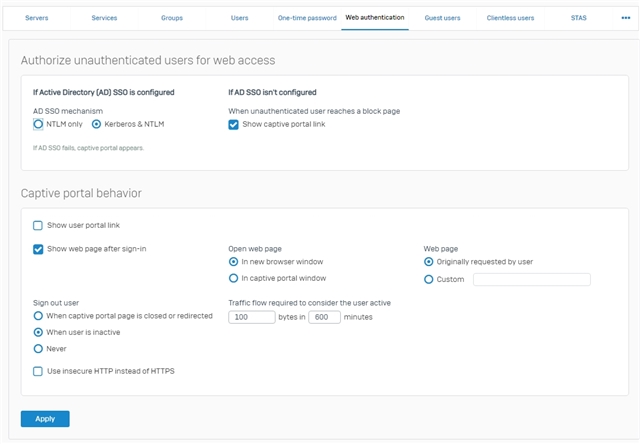640x444 pixels.
Task: Select the NTLM only radio button
Action: (38, 124)
